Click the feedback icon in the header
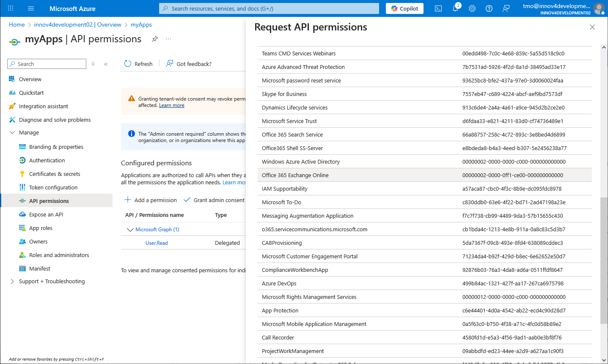Image resolution: width=608 pixels, height=364 pixels. [506, 8]
